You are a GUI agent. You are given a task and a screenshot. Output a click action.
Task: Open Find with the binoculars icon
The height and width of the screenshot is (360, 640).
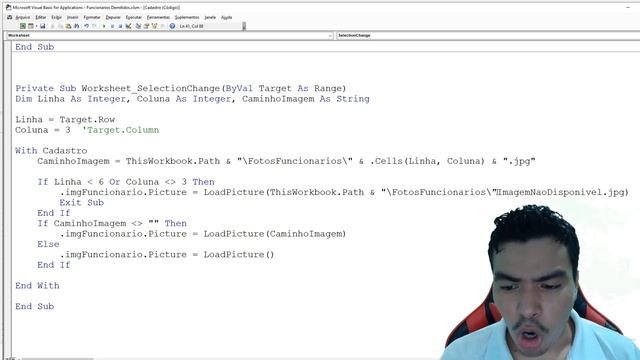tap(77, 26)
